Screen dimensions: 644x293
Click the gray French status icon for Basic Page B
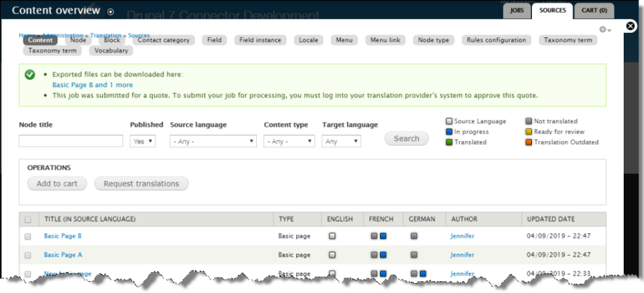[374, 236]
